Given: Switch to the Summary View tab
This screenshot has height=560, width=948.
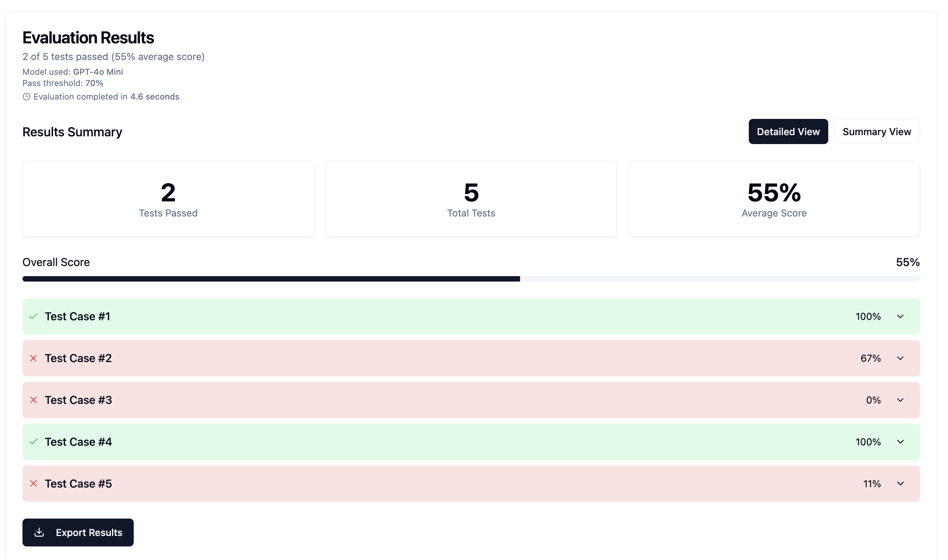Looking at the screenshot, I should tap(877, 132).
